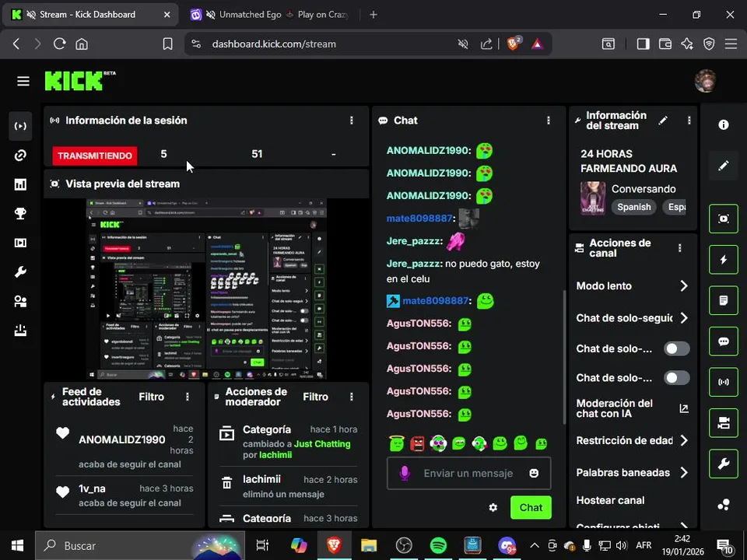Switch to Unmatched Ego browser tab

[269, 15]
